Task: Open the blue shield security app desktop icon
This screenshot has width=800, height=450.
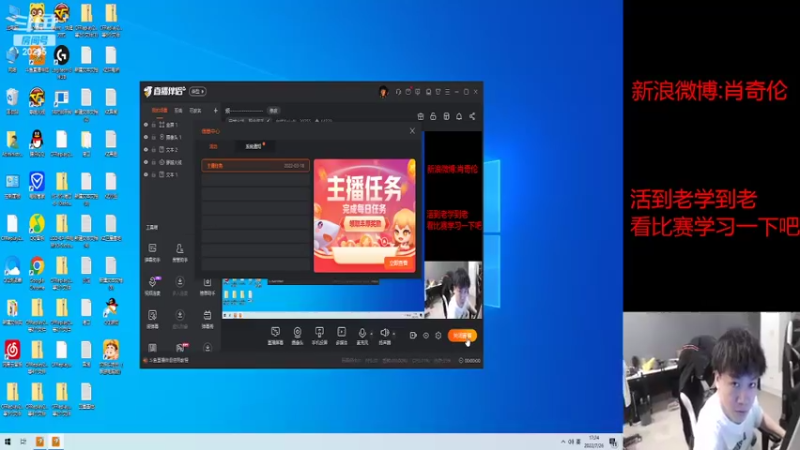Action: (37, 185)
